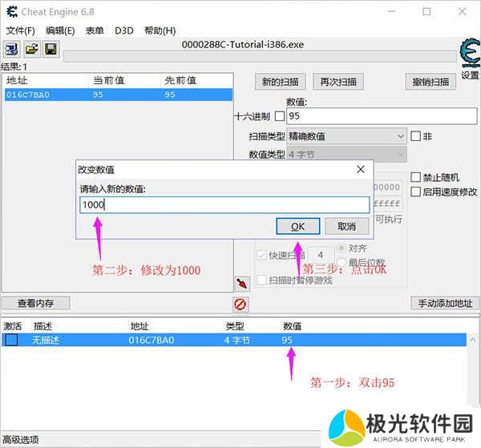The image size is (481, 448).
Task: Open the 文件(F) menu
Action: click(20, 30)
